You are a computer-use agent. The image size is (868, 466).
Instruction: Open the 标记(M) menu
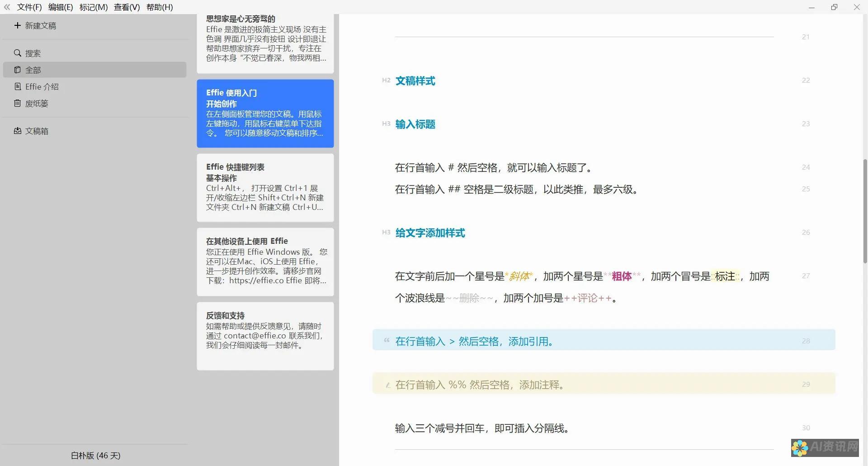click(94, 7)
